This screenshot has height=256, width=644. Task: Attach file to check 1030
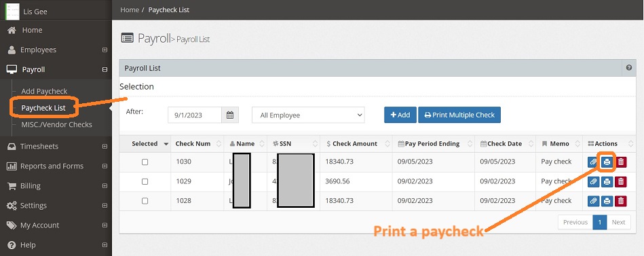pos(593,162)
